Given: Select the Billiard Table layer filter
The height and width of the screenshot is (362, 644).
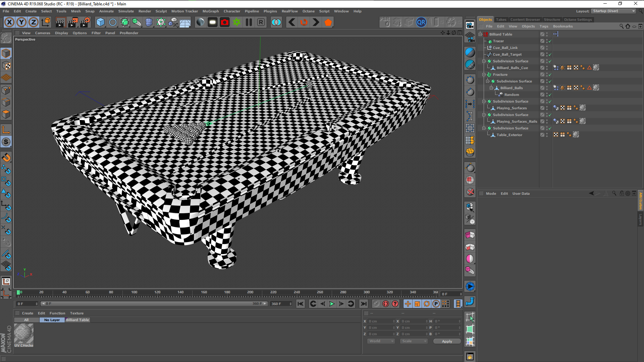Looking at the screenshot, I should [77, 320].
